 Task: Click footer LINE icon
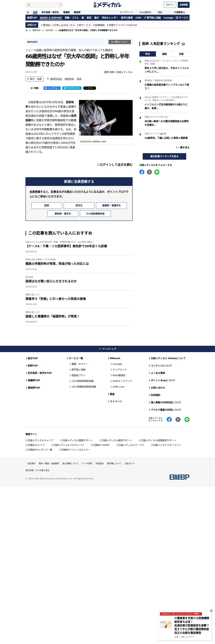[x=187, y=419]
